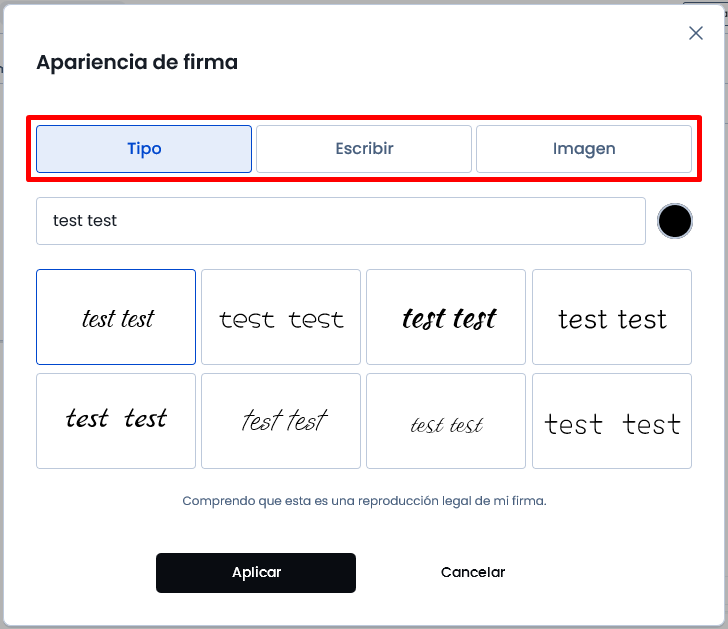Choose the last wide monospace-like signature style
The image size is (728, 629).
(612, 421)
